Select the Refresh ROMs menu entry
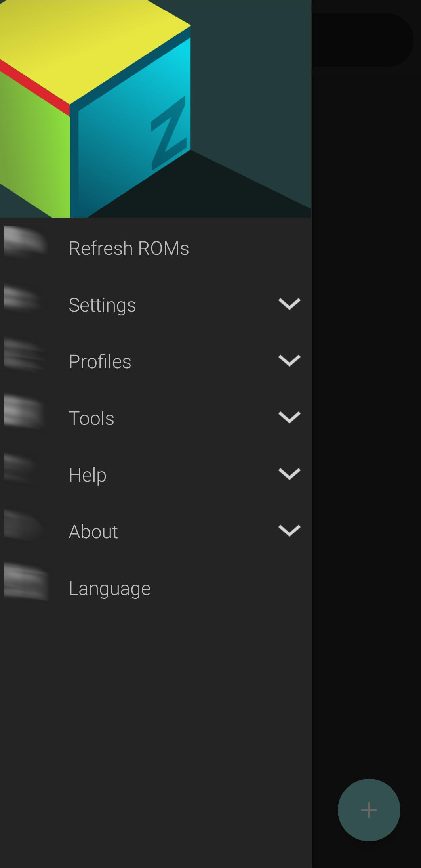 (x=129, y=249)
